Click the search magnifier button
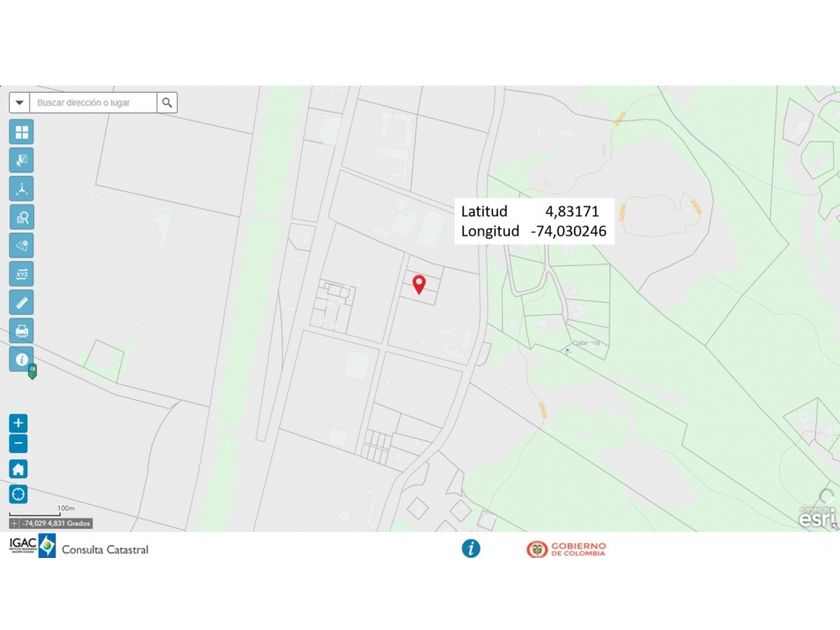840x630 pixels. pos(167,102)
